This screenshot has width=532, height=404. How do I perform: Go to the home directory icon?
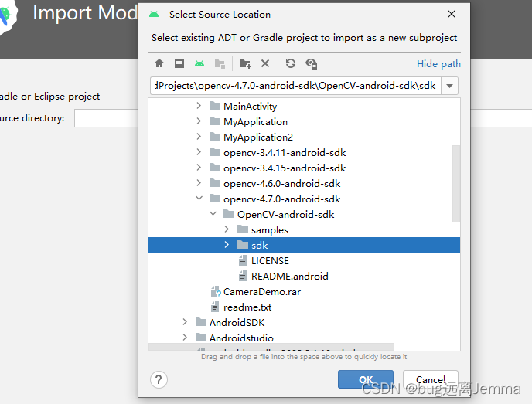tap(159, 63)
